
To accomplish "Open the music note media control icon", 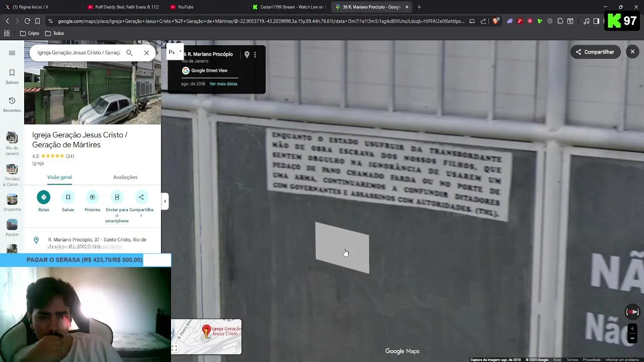I will pos(587,21).
